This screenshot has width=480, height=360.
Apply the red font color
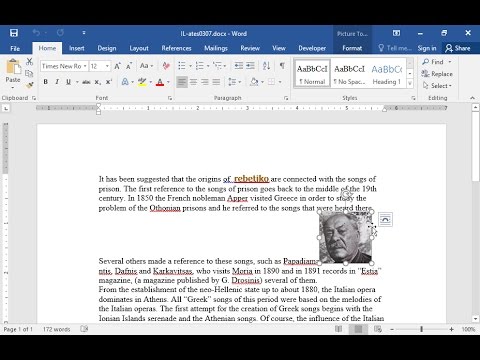coord(160,82)
